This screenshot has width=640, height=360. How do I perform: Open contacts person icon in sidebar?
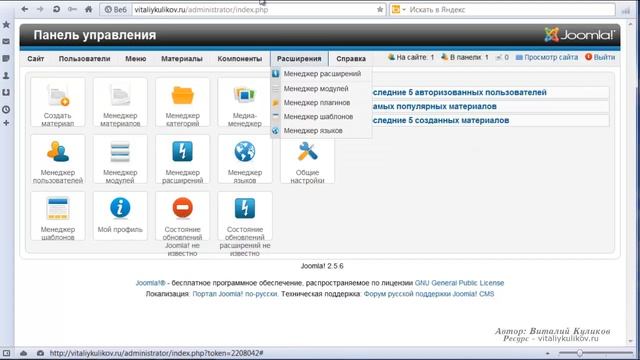click(6, 76)
